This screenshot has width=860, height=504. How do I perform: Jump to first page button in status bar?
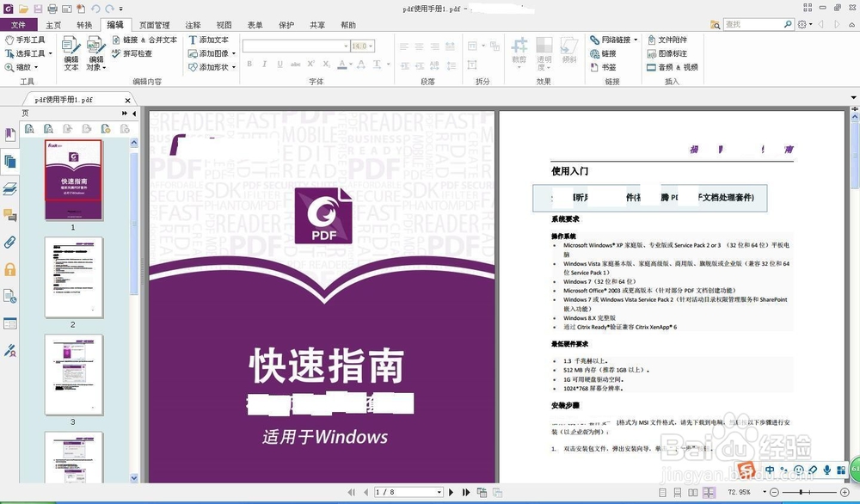tap(351, 493)
